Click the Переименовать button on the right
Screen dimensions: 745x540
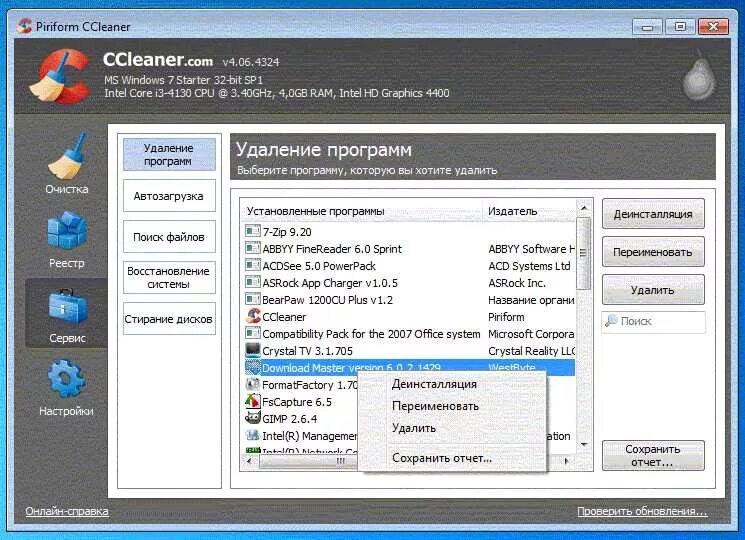pyautogui.click(x=653, y=252)
